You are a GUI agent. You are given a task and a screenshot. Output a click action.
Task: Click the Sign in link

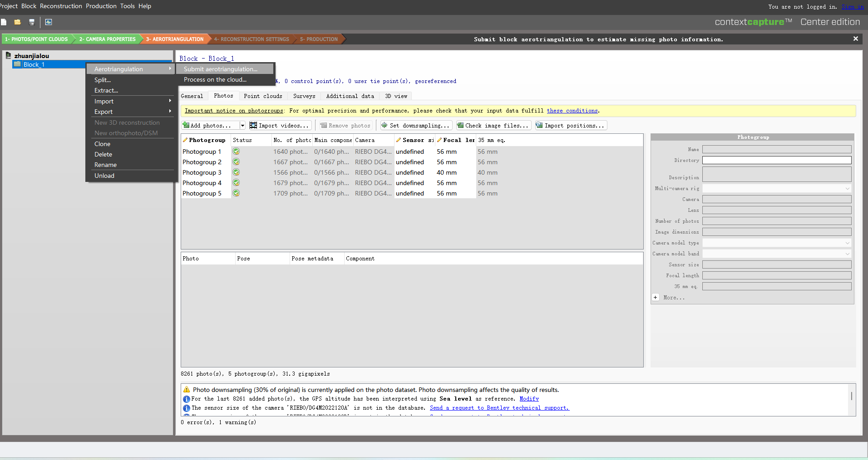coord(852,6)
